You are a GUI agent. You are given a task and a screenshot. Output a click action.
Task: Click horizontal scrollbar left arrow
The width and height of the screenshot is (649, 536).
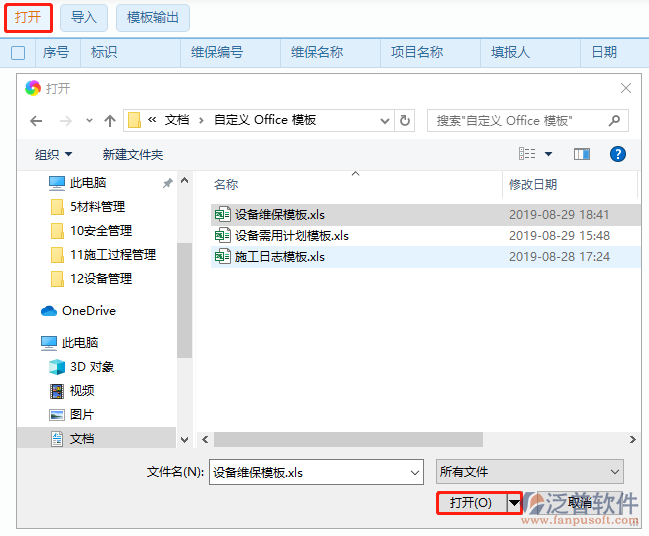coord(205,439)
